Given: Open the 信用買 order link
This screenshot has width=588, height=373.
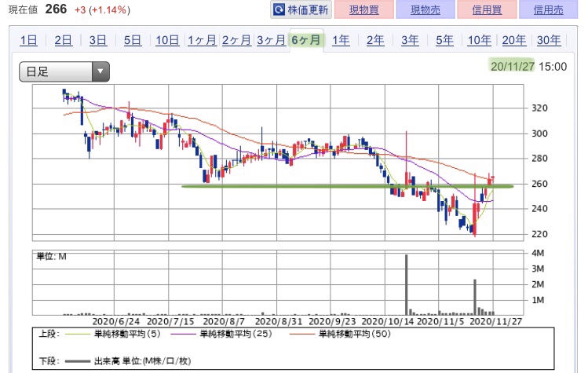Looking at the screenshot, I should pyautogui.click(x=487, y=9).
